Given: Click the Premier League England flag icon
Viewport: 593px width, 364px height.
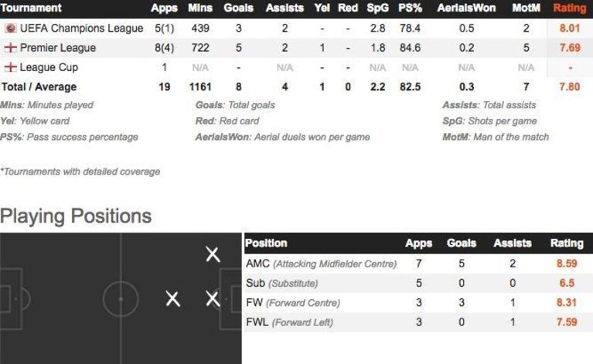Looking at the screenshot, I should click(11, 48).
